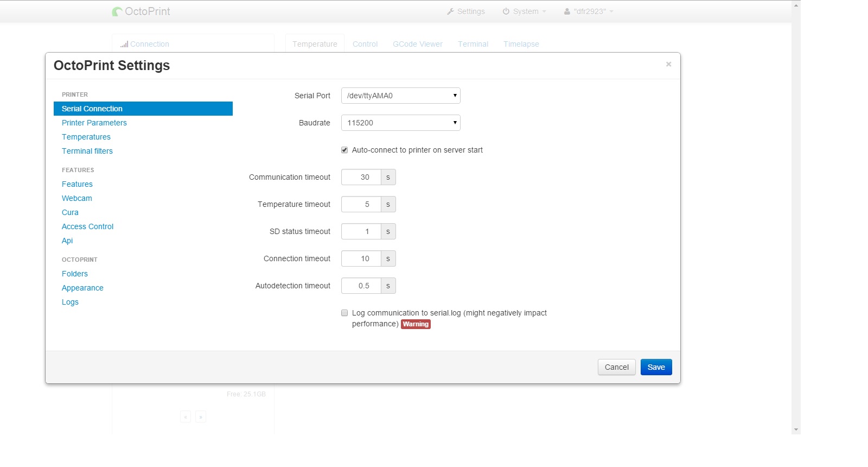868x467 pixels.
Task: Go to Terminal filters settings
Action: [87, 151]
